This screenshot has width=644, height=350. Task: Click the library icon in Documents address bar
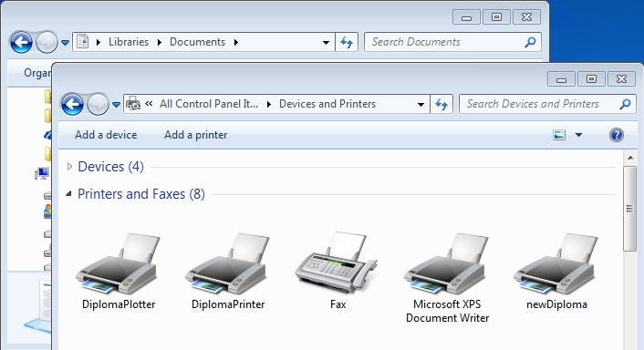83,41
